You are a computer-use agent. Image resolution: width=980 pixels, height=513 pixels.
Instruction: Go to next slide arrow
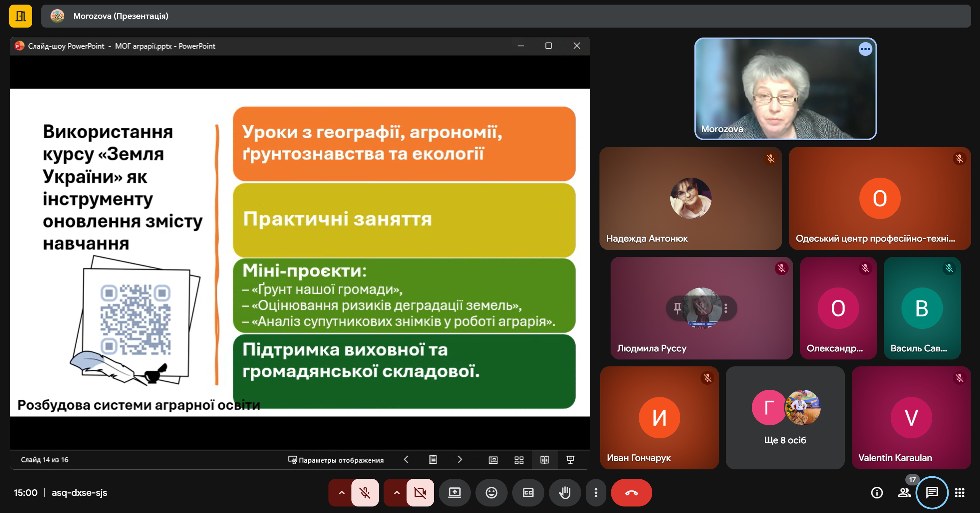[x=460, y=459]
